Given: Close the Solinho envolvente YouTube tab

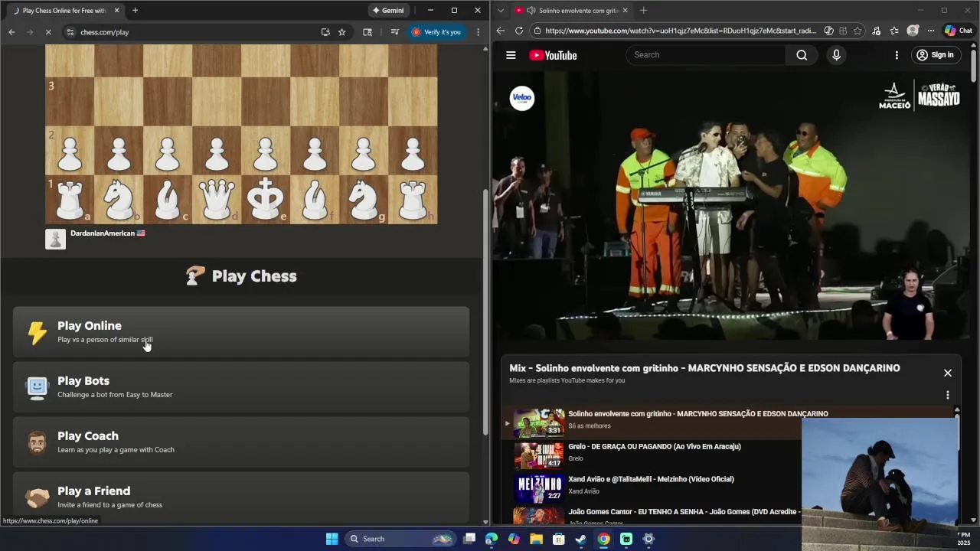Looking at the screenshot, I should [625, 11].
